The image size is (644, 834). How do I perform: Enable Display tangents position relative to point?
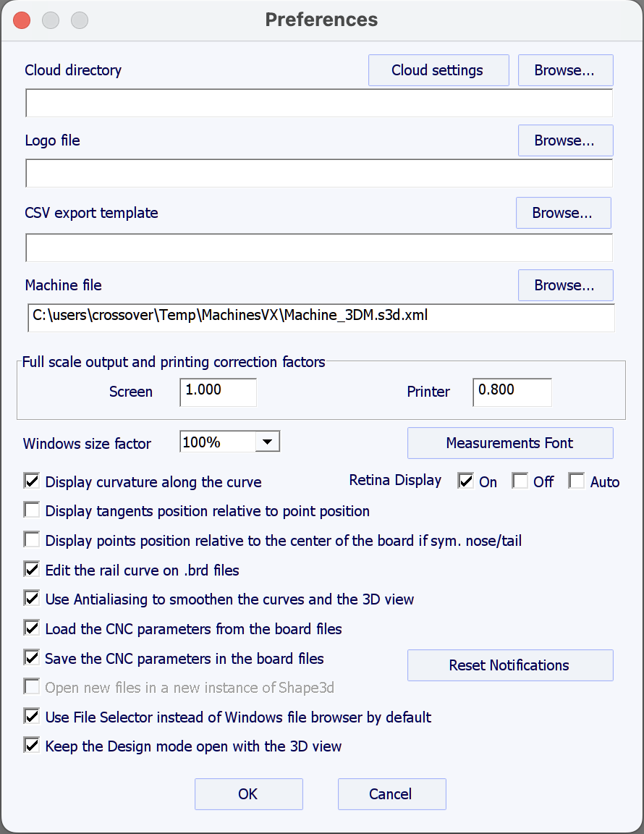click(x=32, y=510)
